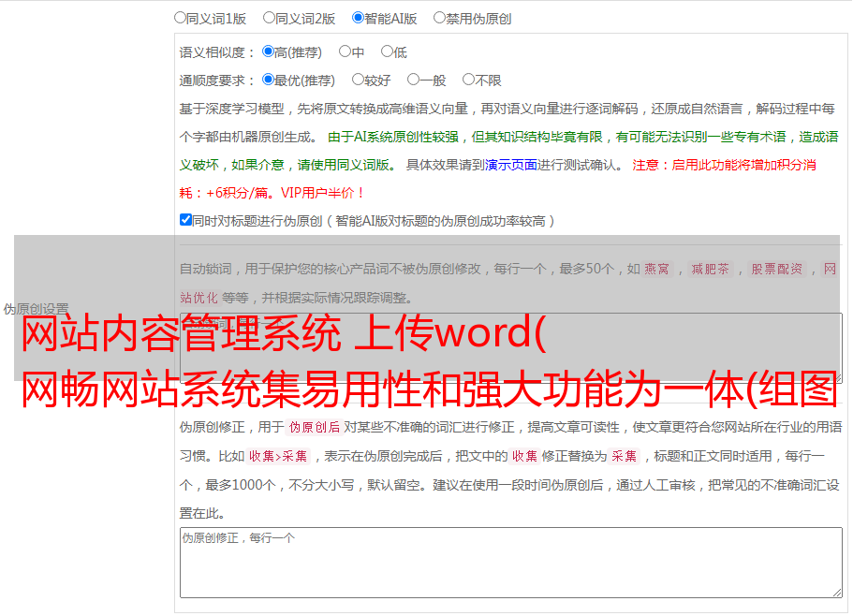Click the 自动锁词 text area
The height and width of the screenshot is (616, 853).
point(511,348)
